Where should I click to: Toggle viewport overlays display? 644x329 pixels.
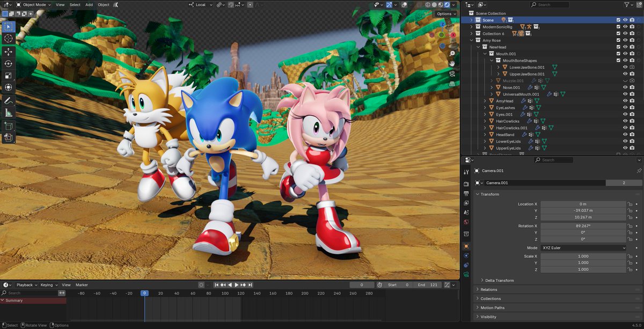click(x=405, y=5)
